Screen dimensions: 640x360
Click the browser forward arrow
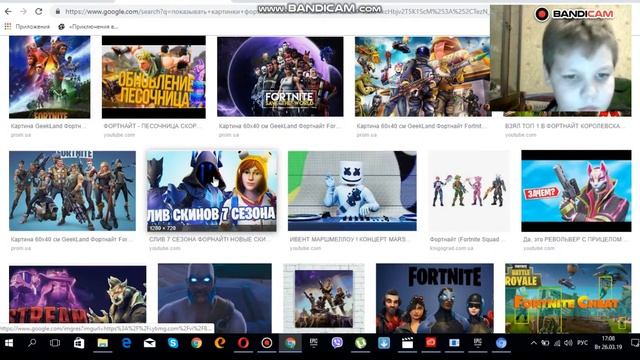tap(23, 12)
